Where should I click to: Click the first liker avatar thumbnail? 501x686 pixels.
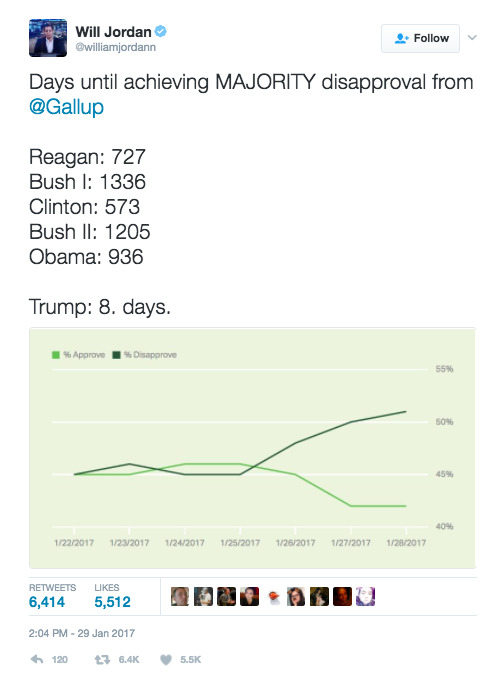click(180, 596)
